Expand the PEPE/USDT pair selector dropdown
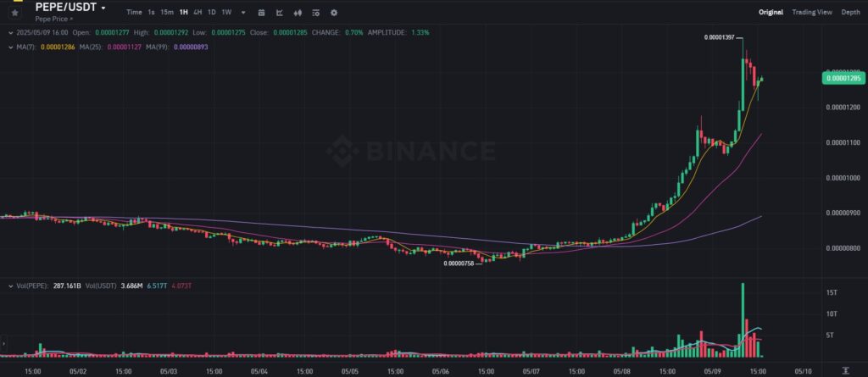 (103, 8)
